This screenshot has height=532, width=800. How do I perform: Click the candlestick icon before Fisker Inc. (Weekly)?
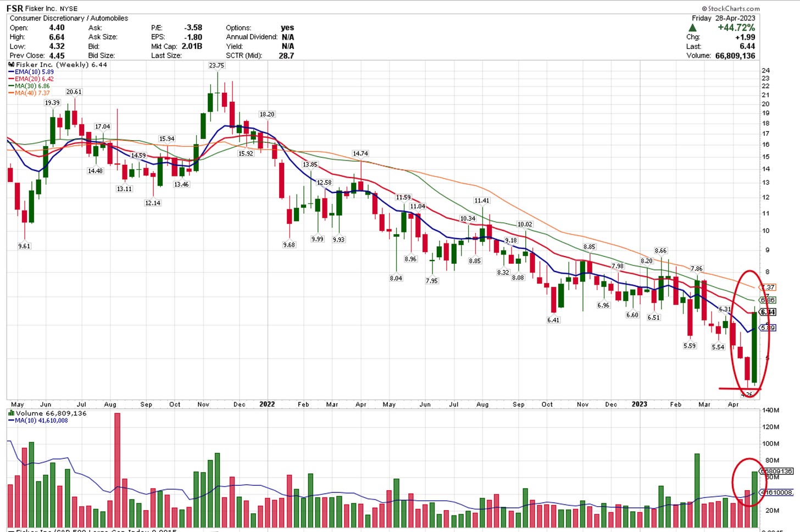click(x=11, y=65)
